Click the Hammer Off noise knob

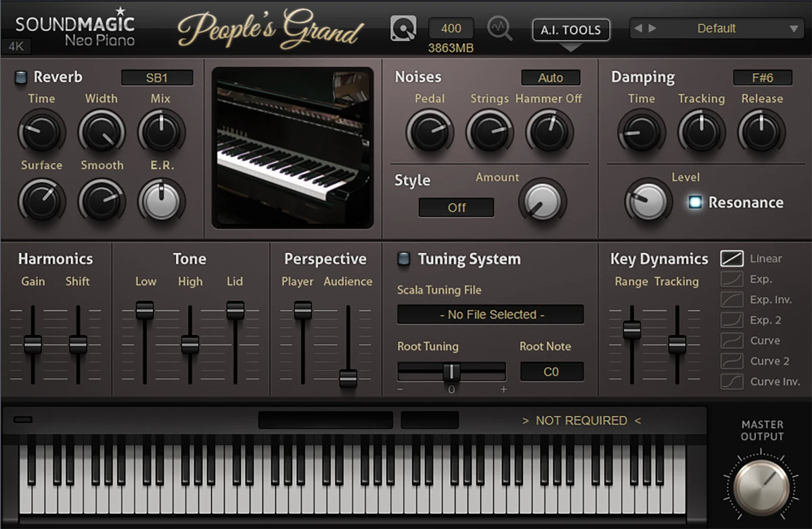click(549, 132)
